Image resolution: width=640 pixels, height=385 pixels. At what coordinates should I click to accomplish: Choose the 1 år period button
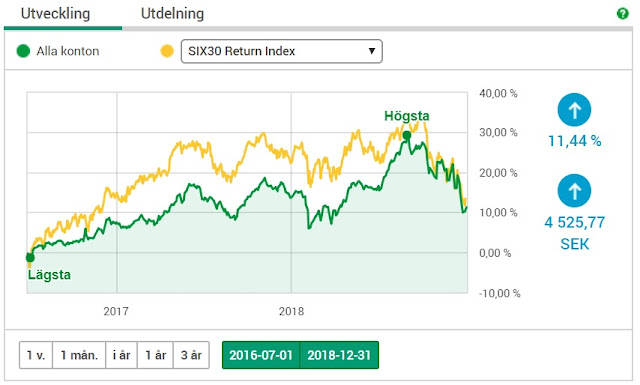coord(156,355)
